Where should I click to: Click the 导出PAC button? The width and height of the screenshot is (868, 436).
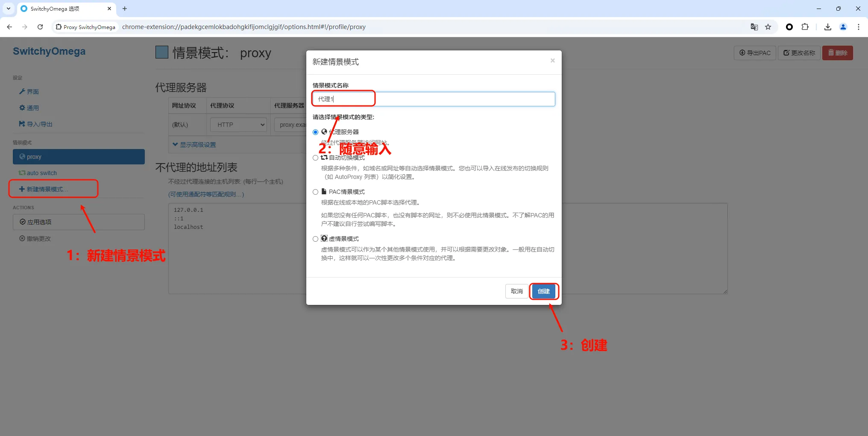coord(755,53)
